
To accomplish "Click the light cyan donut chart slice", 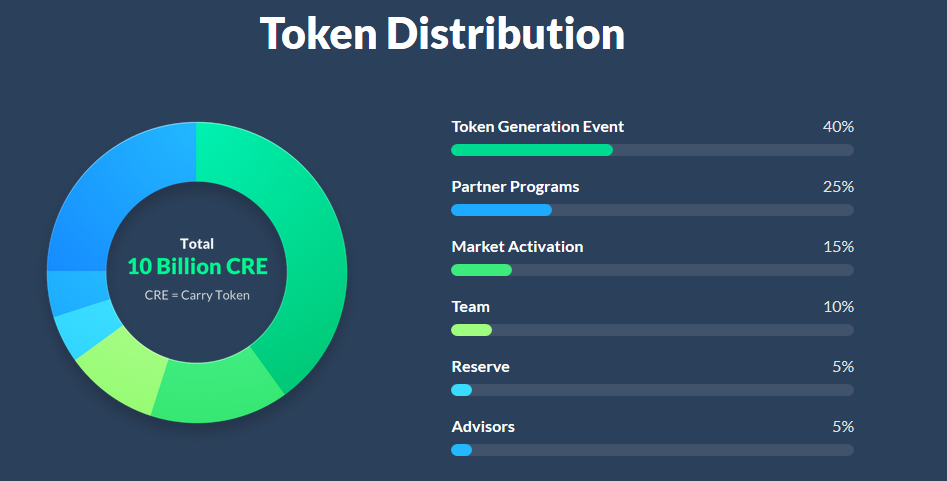I will pos(77,333).
